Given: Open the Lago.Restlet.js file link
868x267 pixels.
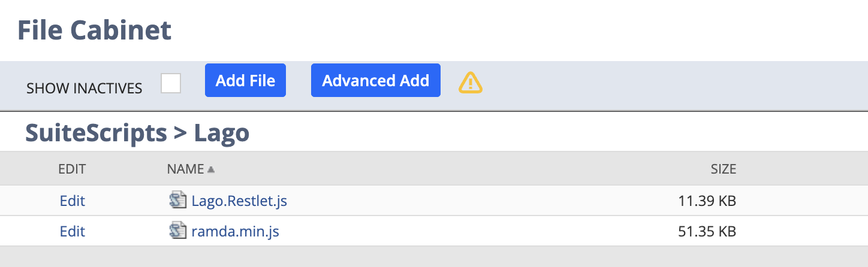Looking at the screenshot, I should tap(239, 201).
